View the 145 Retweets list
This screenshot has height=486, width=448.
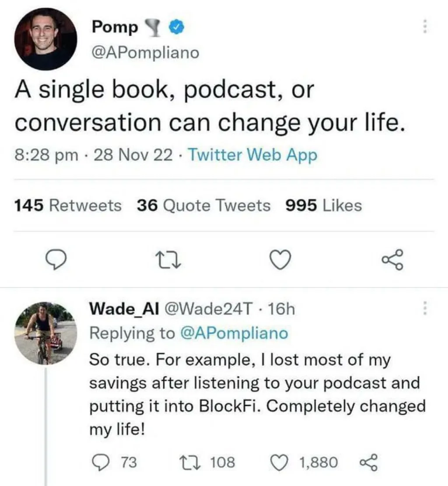click(x=68, y=205)
